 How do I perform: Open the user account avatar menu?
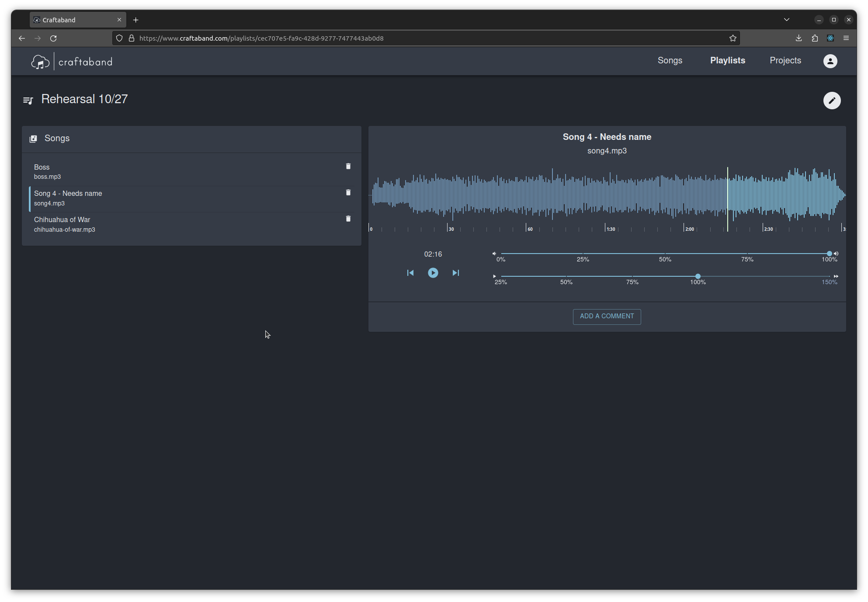coord(830,61)
